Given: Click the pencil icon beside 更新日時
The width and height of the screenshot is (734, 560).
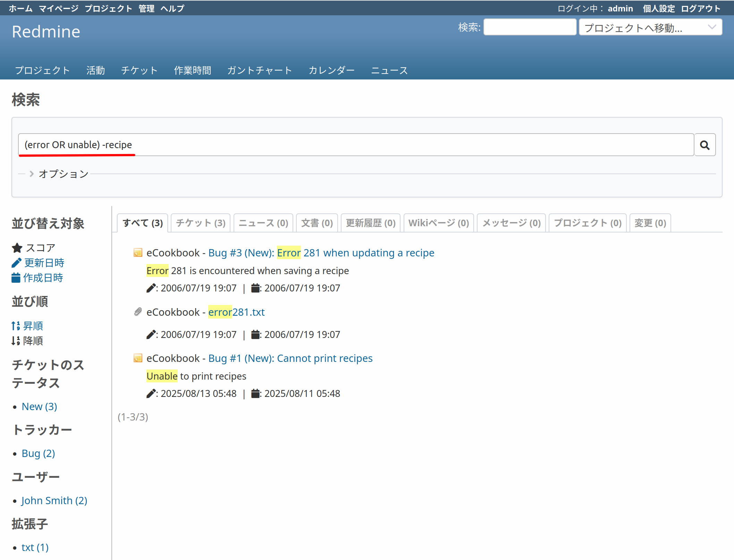Looking at the screenshot, I should 16,263.
